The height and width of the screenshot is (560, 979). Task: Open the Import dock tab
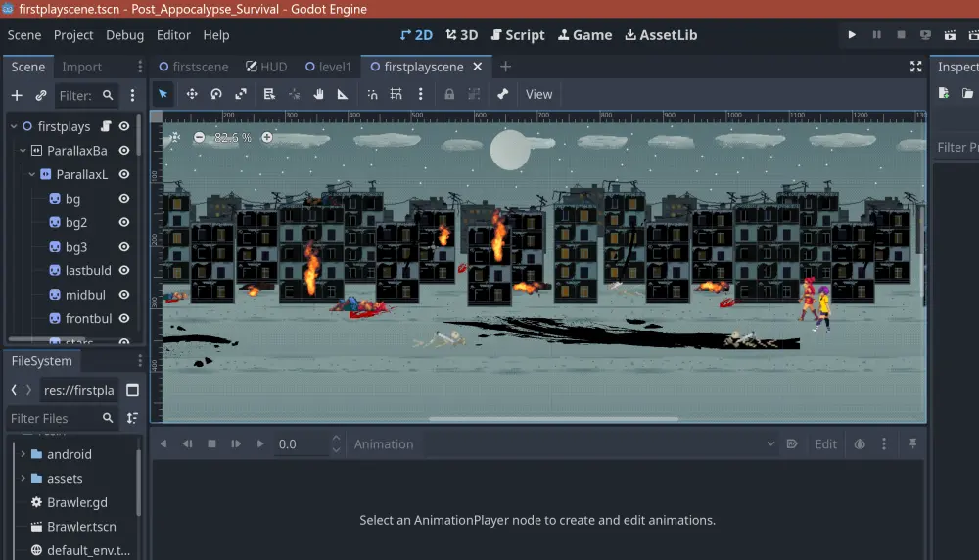click(82, 67)
